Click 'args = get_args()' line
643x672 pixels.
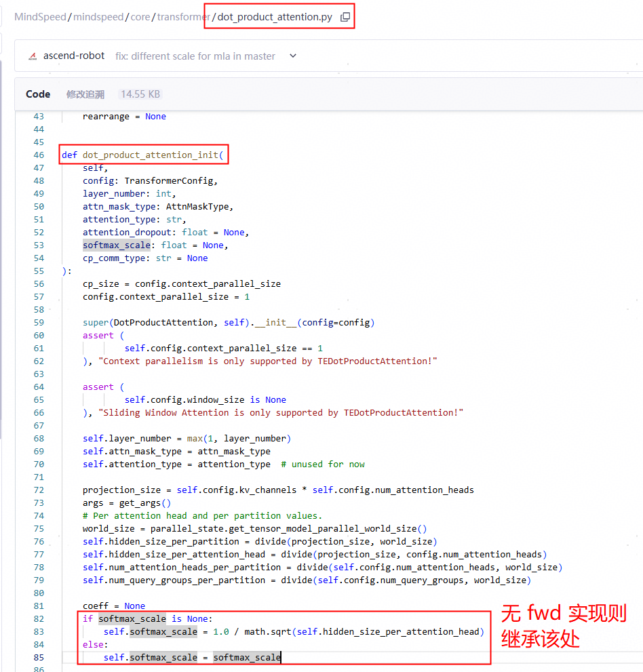pyautogui.click(x=127, y=502)
